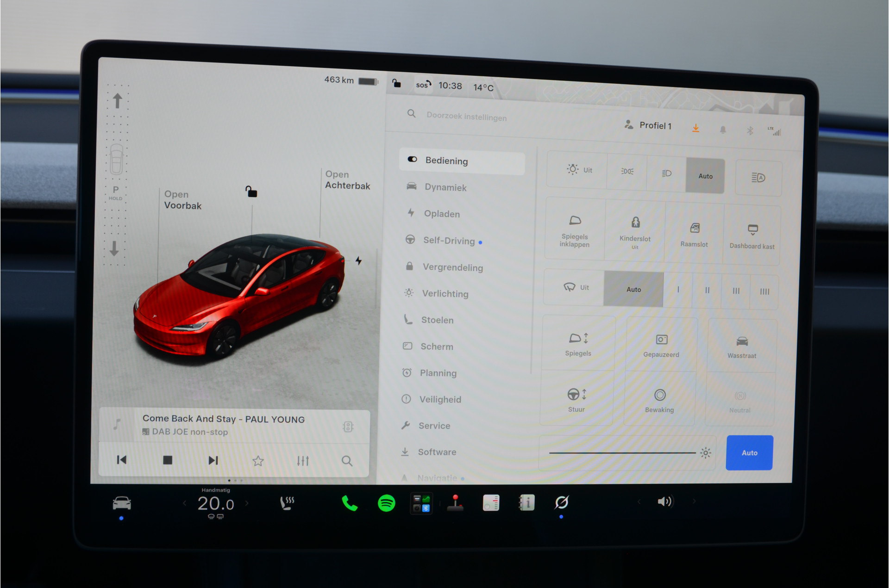Tap Open Voorbak to open frunk
Screen dimensions: 889x588
(182, 200)
